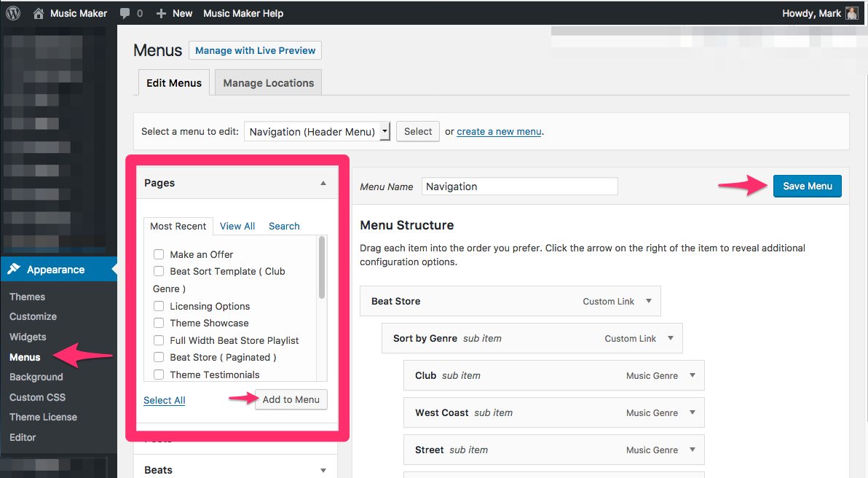This screenshot has width=868, height=478.
Task: Open the comments bubble icon
Action: pyautogui.click(x=125, y=13)
